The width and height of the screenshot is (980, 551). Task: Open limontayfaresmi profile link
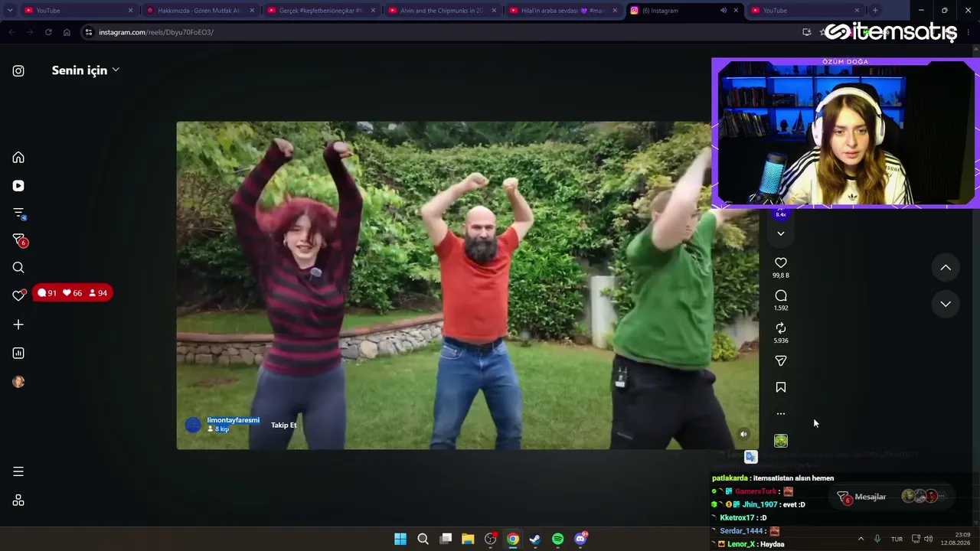click(x=234, y=420)
